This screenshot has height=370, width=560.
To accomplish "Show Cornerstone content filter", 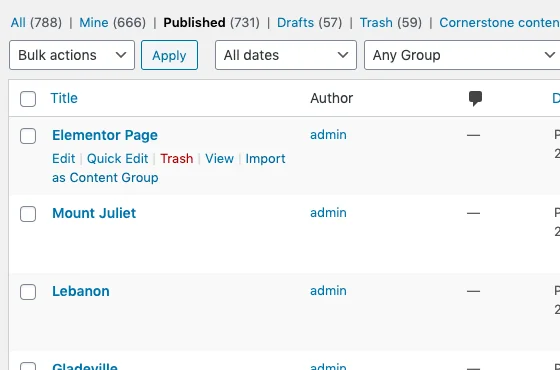I will tap(499, 22).
